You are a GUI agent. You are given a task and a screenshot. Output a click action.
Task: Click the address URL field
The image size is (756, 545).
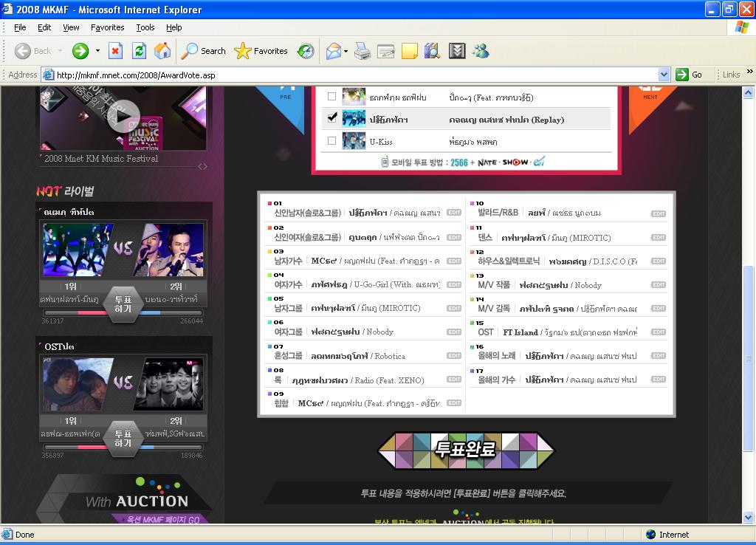tap(356, 75)
